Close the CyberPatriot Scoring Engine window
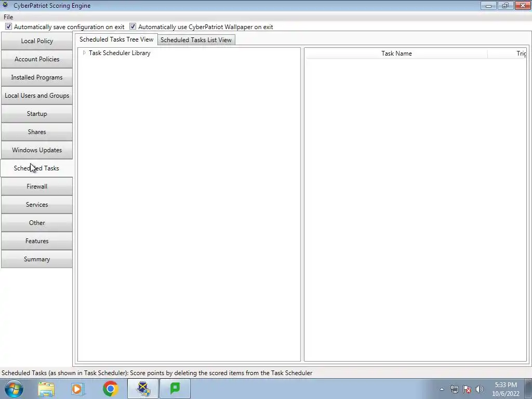 click(x=523, y=5)
